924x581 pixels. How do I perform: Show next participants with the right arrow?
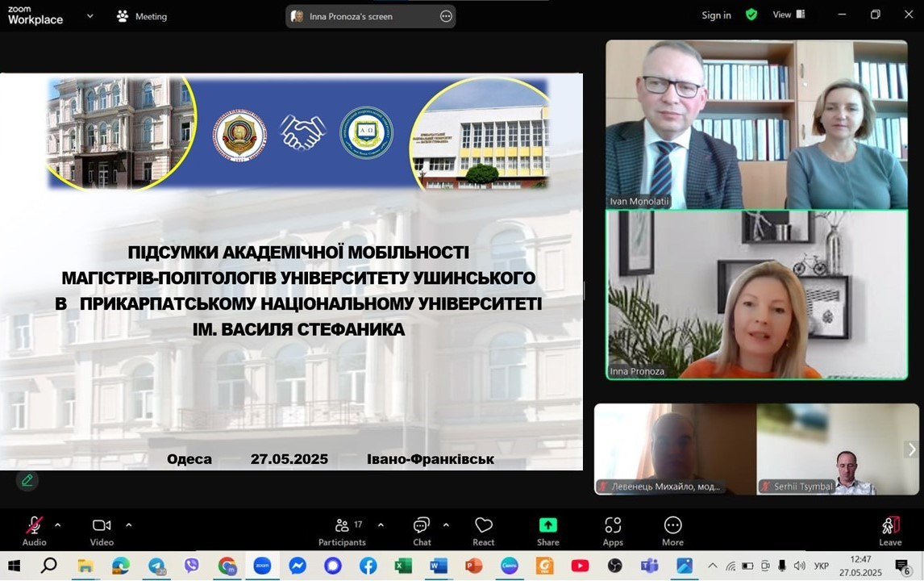click(912, 449)
